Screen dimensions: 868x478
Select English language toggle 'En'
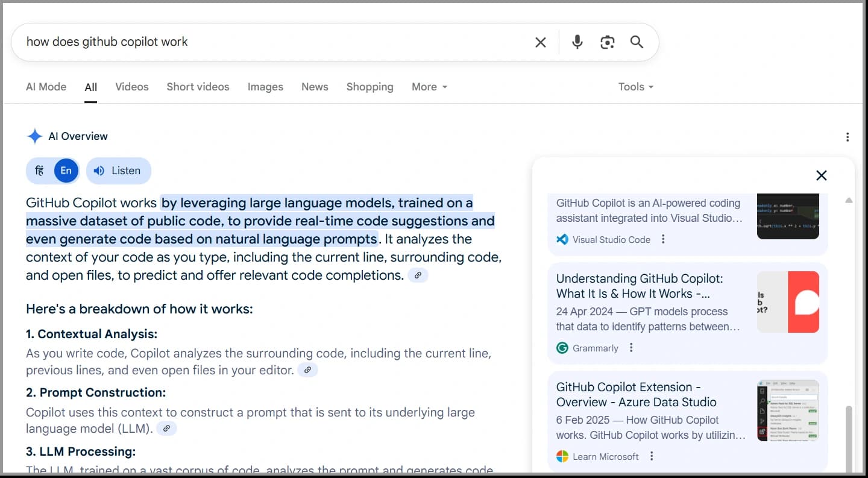[x=66, y=171]
